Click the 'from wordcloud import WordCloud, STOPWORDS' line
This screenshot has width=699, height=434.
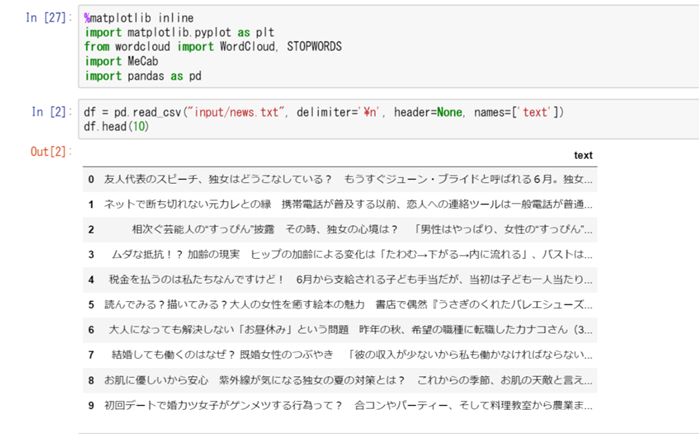point(213,46)
